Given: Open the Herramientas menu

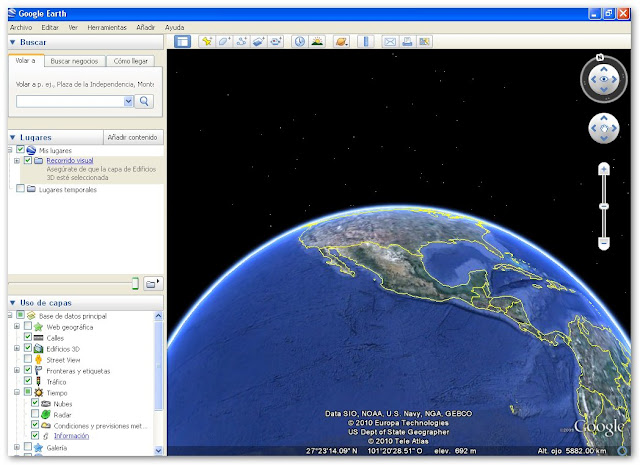Looking at the screenshot, I should (107, 27).
